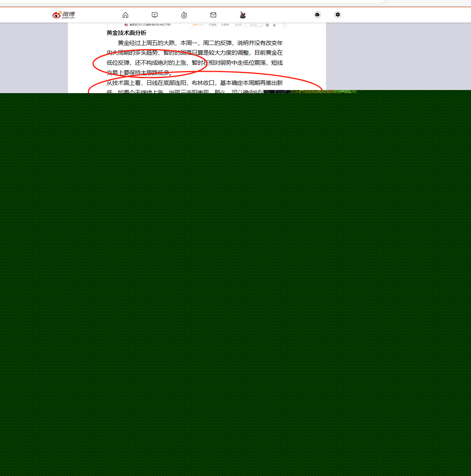
Task: Click the line starting 黄金经过上周五的大跌
Action: tap(200, 43)
